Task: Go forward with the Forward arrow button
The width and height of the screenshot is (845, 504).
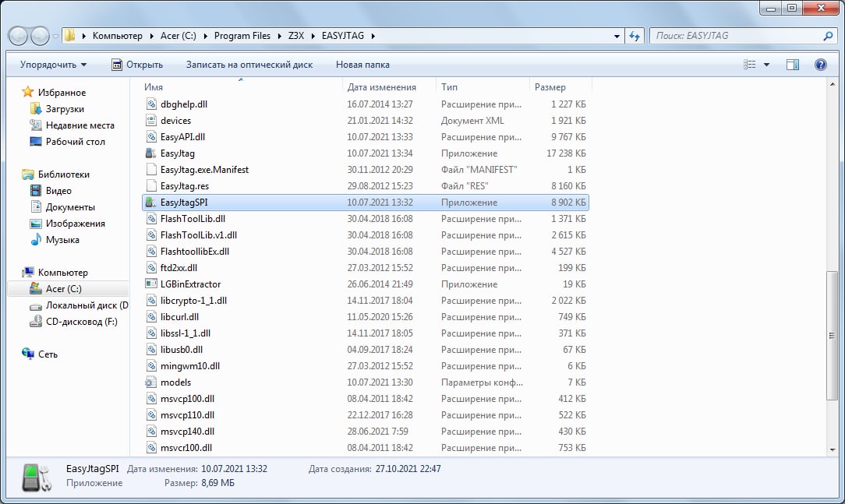Action: pos(40,36)
